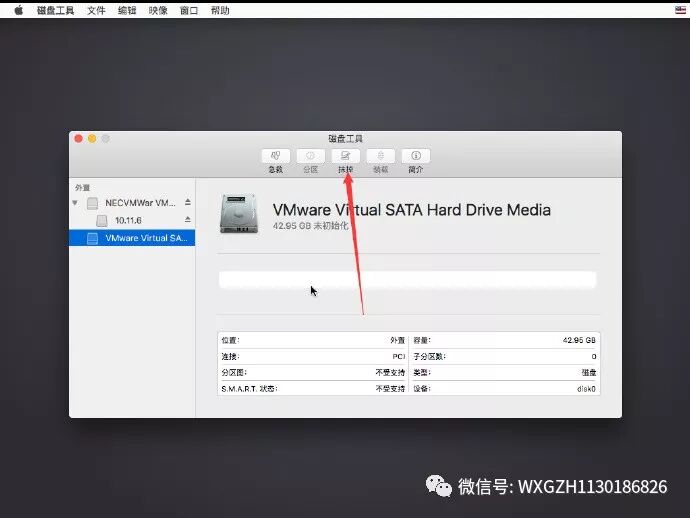
Task: Click the 分区图 value 不受支持
Action: [390, 372]
